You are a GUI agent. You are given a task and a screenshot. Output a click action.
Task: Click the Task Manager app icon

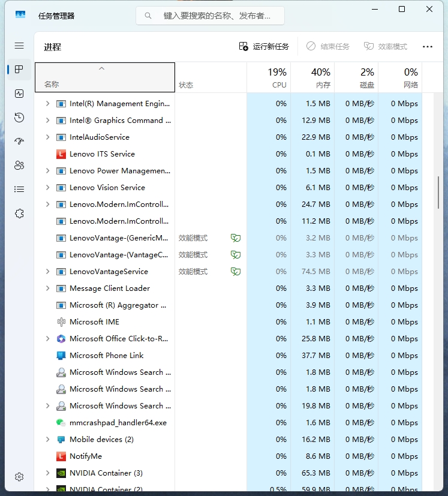click(20, 14)
